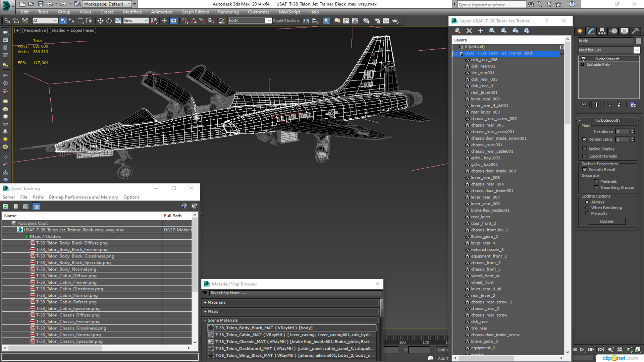
Task: Click the Iterations spinner arrows
Action: point(632,132)
